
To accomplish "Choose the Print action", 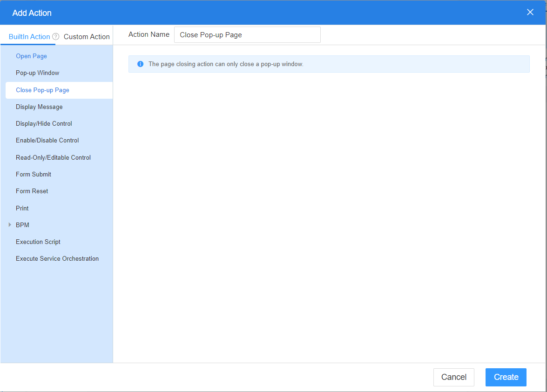I will click(22, 208).
